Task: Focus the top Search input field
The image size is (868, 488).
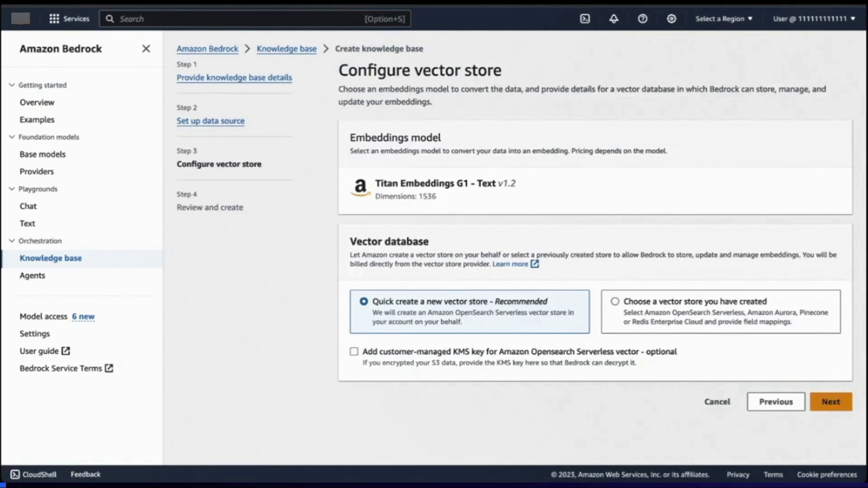Action: coord(255,19)
